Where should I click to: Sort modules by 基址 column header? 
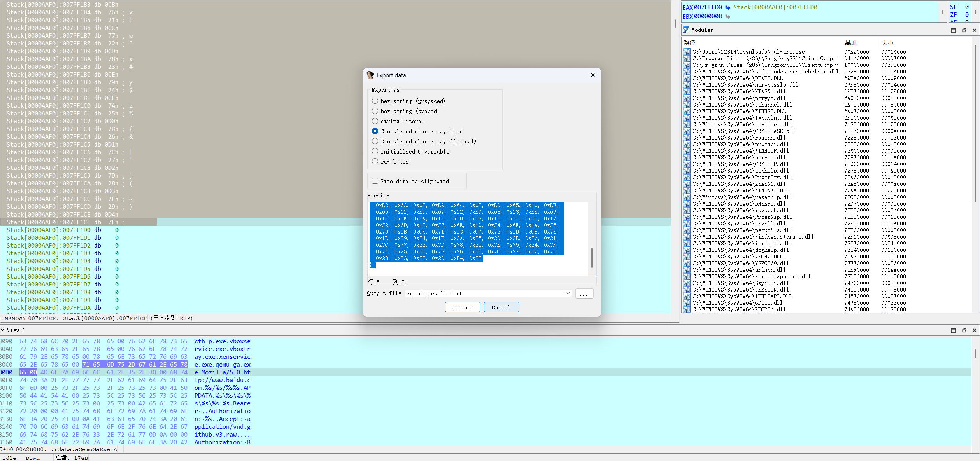click(x=851, y=43)
